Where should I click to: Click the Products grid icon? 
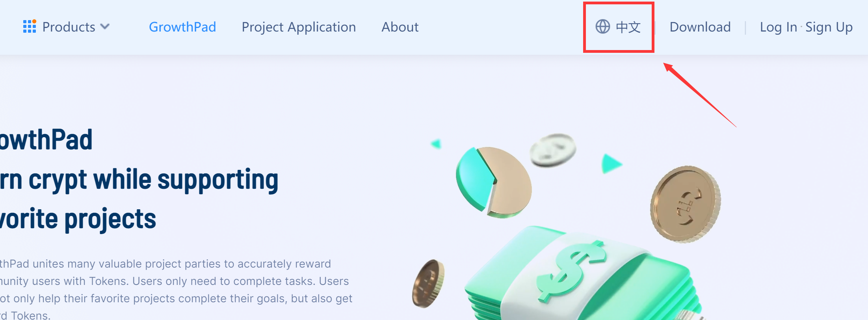coord(30,26)
